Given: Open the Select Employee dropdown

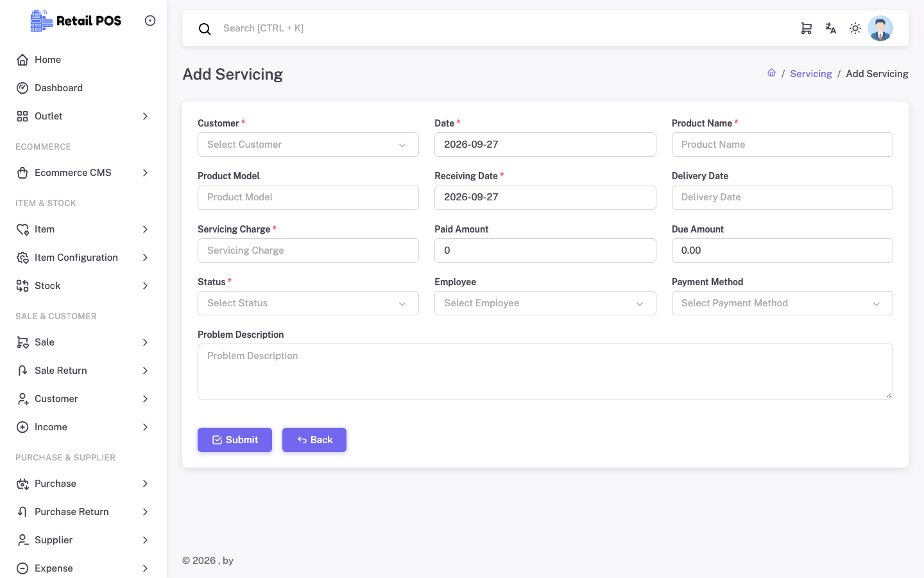Looking at the screenshot, I should tap(545, 303).
